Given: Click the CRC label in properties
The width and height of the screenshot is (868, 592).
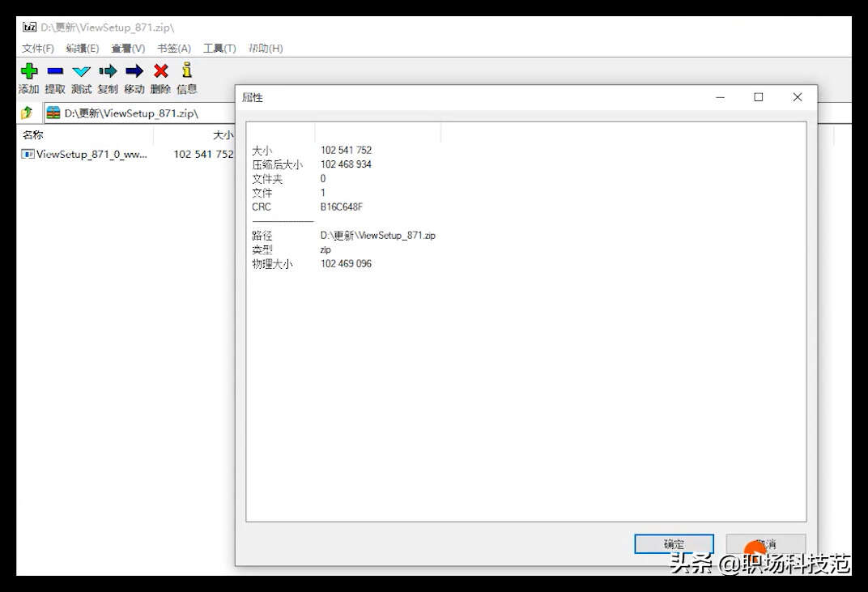Looking at the screenshot, I should (x=262, y=207).
